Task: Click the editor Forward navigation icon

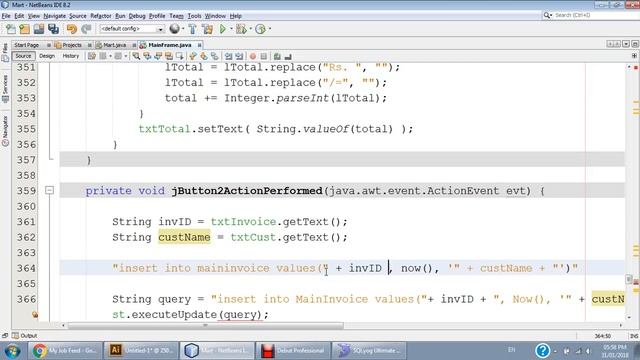Action: point(118,56)
